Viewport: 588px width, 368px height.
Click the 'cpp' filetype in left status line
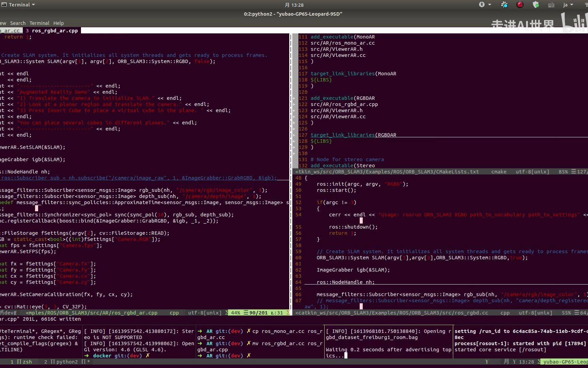[174, 313]
